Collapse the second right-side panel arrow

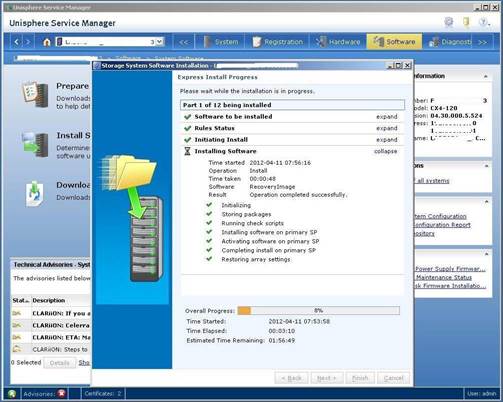click(x=486, y=166)
